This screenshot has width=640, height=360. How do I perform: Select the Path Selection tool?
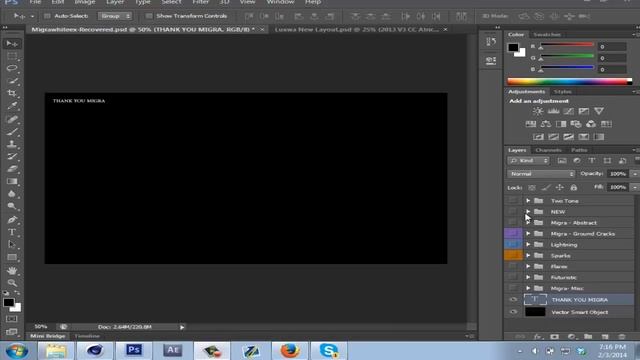click(x=12, y=244)
